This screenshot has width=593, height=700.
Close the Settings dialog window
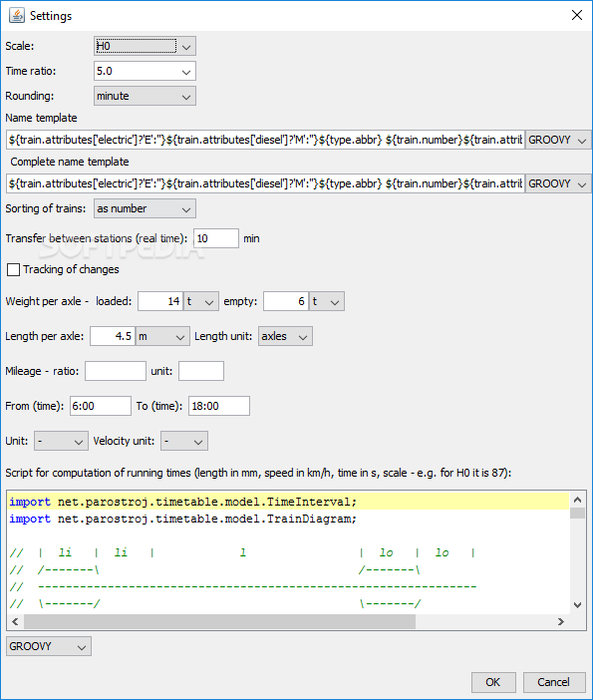[x=577, y=15]
